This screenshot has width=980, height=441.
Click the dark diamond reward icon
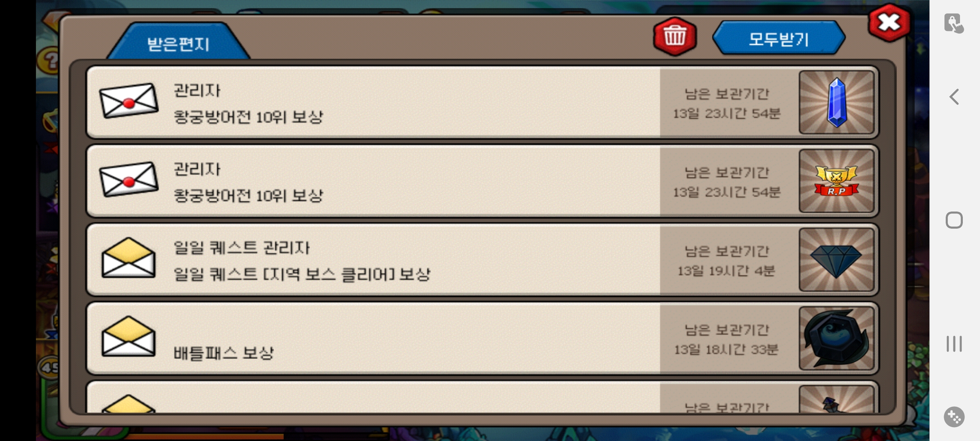[x=836, y=260]
